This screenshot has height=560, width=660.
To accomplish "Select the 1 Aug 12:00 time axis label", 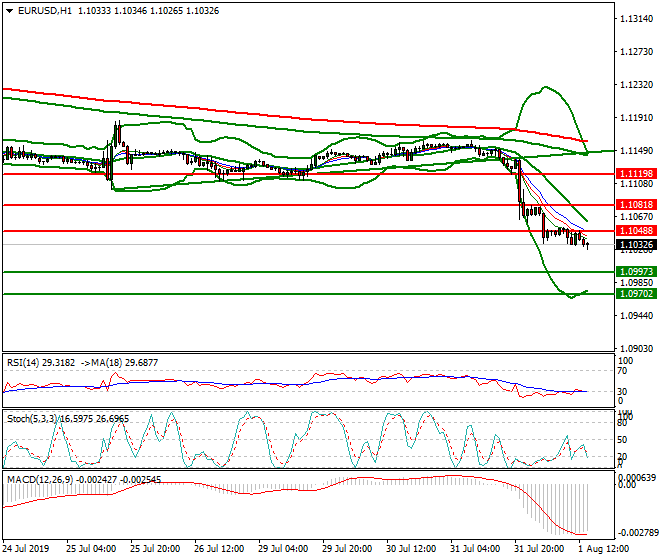I will point(604,549).
